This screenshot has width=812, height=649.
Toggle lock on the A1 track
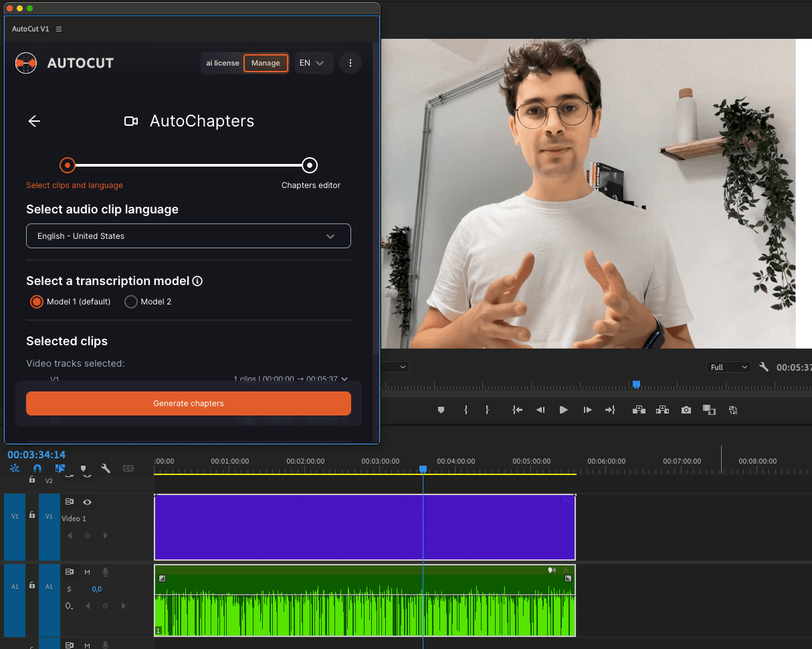(31, 585)
